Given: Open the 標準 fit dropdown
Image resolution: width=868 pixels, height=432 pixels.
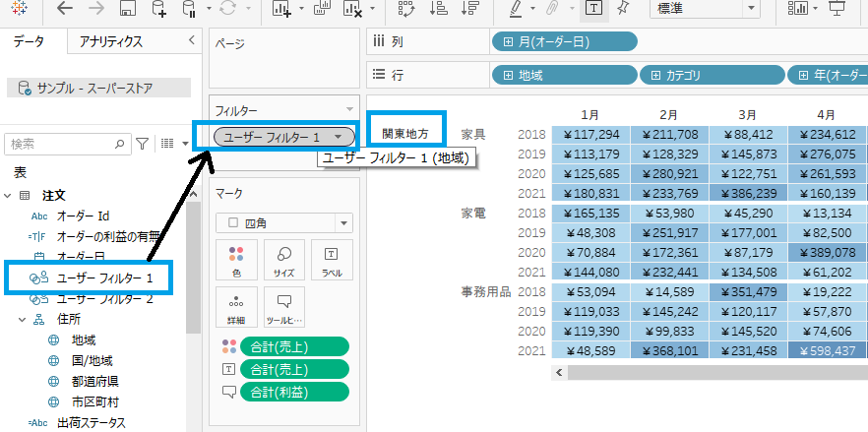Looking at the screenshot, I should click(704, 9).
